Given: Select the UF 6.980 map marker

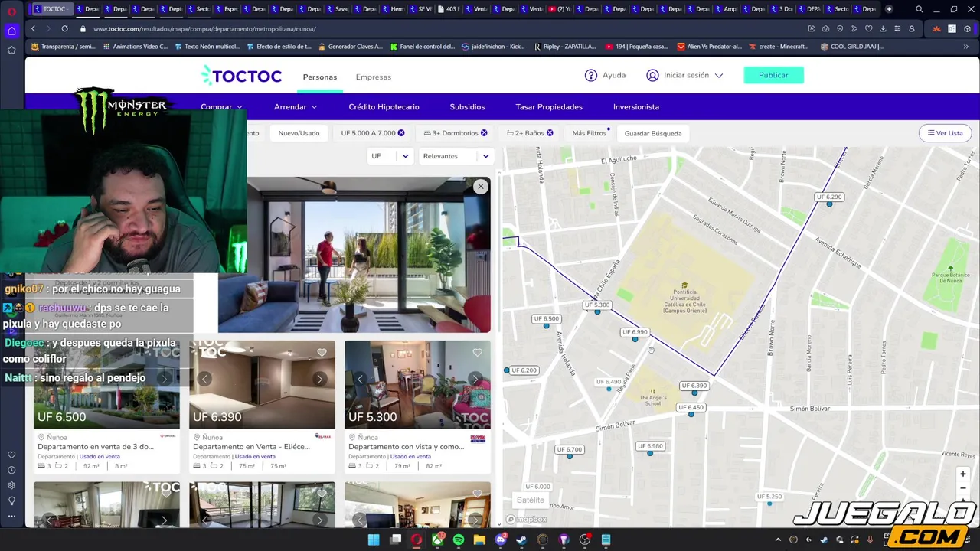Looking at the screenshot, I should 650,446.
